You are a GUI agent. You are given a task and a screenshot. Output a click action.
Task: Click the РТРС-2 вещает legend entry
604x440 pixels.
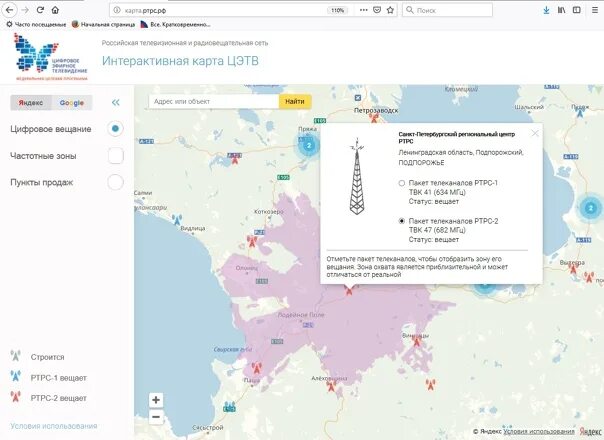tap(49, 398)
